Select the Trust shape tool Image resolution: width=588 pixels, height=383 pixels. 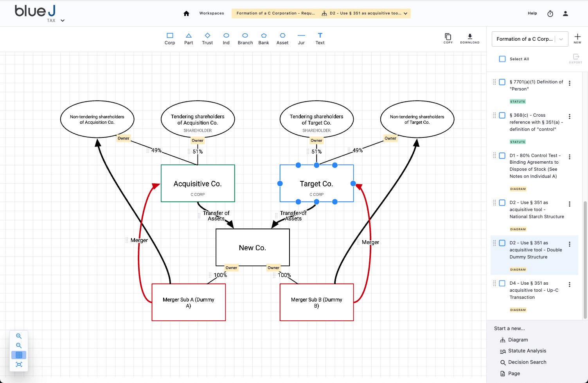tap(207, 38)
